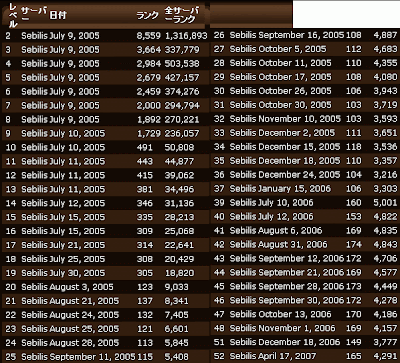Image resolution: width=400 pixels, height=363 pixels.
Task: Click the date October 13, 2006
Action: coord(295,314)
